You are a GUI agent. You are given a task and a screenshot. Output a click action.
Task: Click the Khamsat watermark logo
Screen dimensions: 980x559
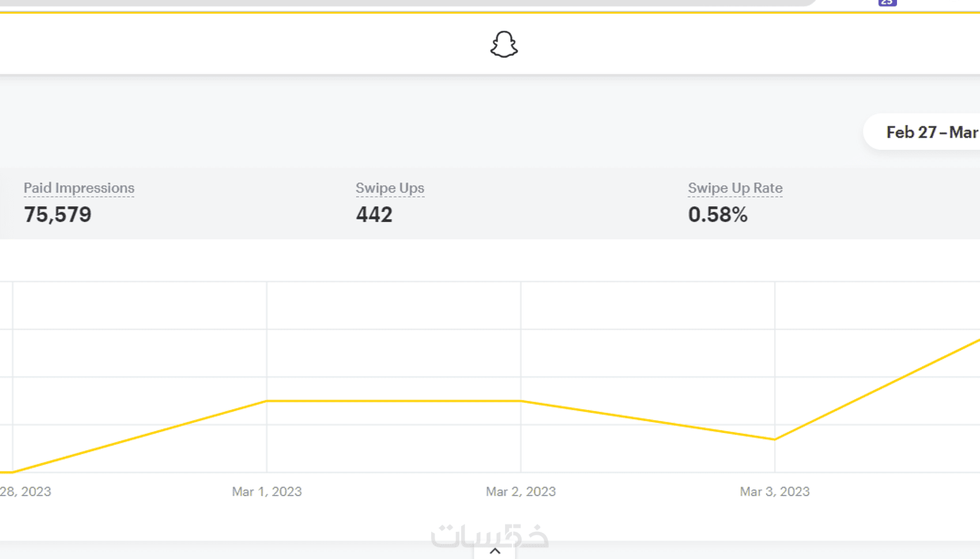click(489, 535)
